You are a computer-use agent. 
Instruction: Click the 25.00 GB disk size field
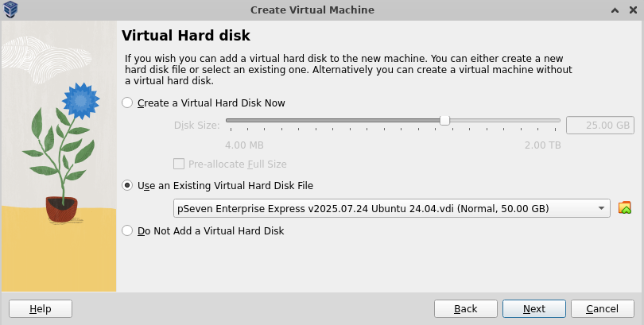[x=599, y=125]
